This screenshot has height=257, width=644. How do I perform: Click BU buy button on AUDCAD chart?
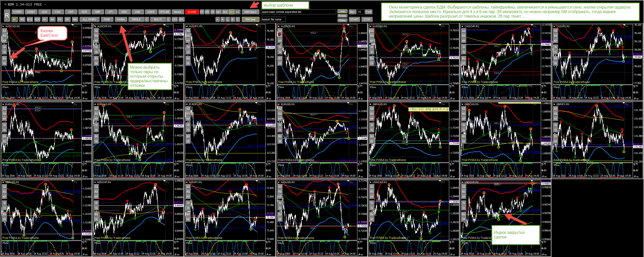tap(4, 58)
